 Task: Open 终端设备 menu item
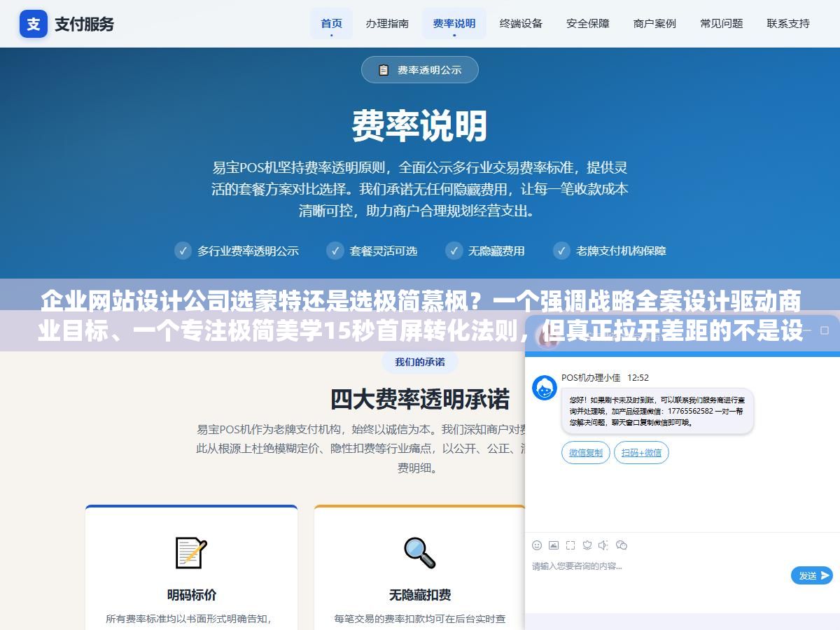521,23
